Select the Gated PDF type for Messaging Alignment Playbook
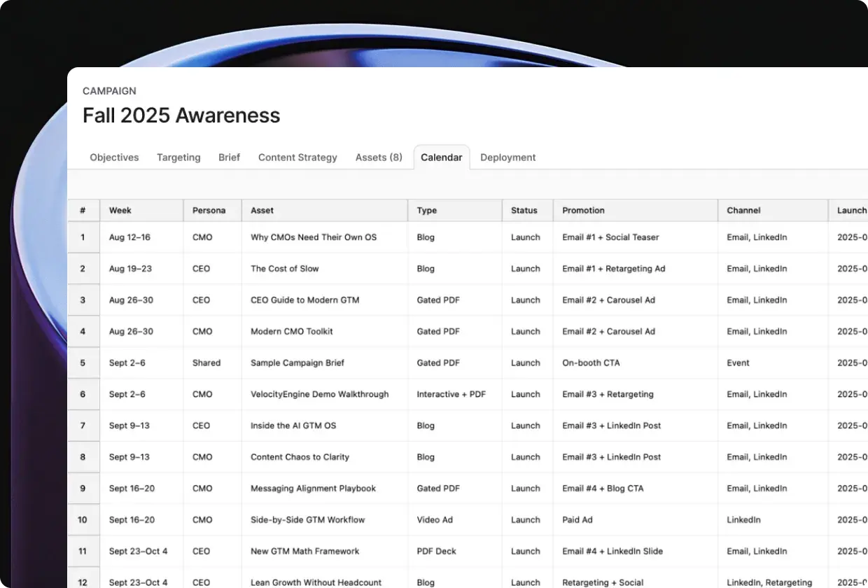 (x=455, y=489)
